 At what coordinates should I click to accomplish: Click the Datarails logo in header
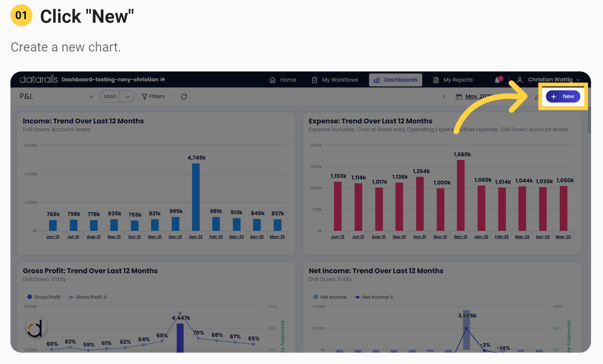click(39, 79)
